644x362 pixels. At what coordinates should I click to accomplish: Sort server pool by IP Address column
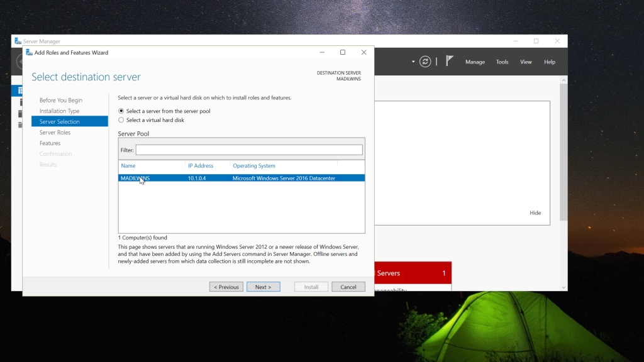201,166
